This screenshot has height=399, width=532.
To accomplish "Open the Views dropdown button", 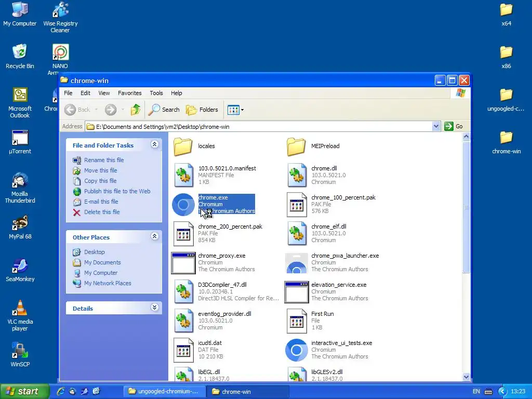I will (235, 110).
